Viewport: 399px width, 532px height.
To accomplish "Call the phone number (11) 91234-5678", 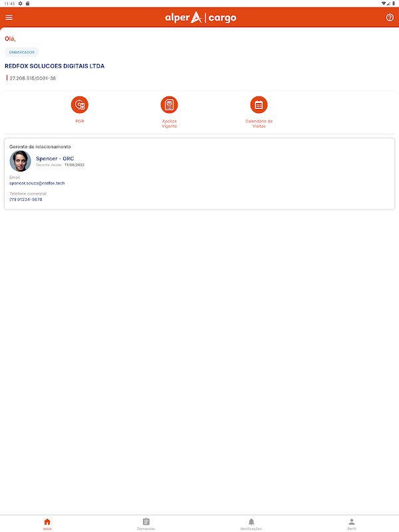I will click(x=26, y=199).
